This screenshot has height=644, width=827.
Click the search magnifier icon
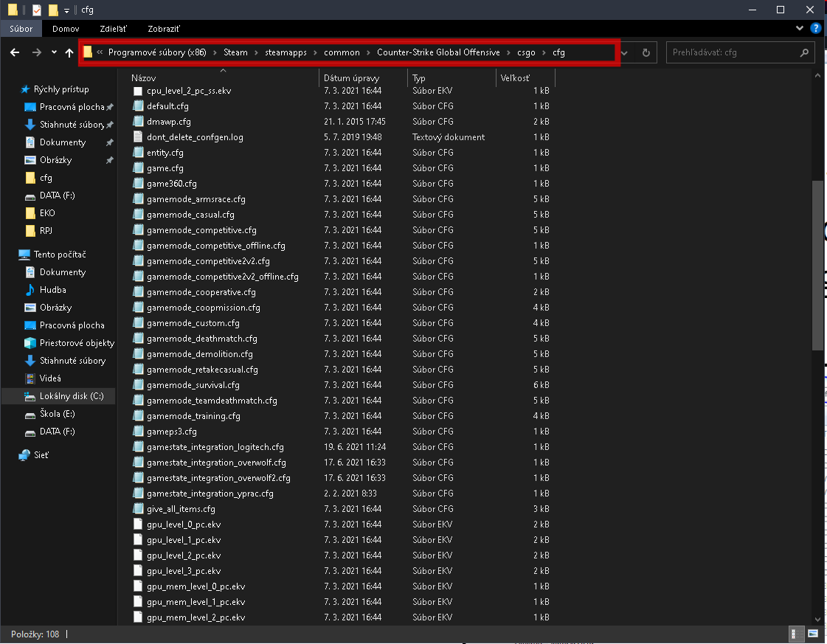coord(804,52)
